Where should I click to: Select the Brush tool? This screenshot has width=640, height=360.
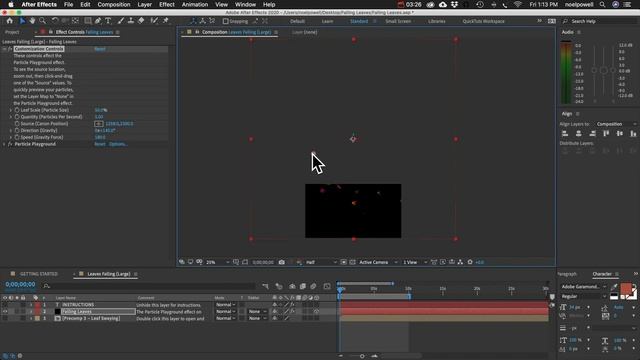click(x=121, y=21)
